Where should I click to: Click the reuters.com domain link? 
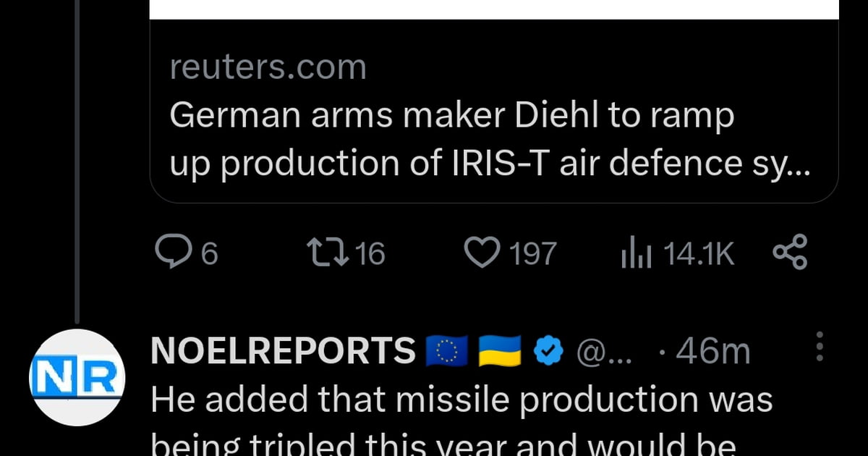click(x=268, y=67)
